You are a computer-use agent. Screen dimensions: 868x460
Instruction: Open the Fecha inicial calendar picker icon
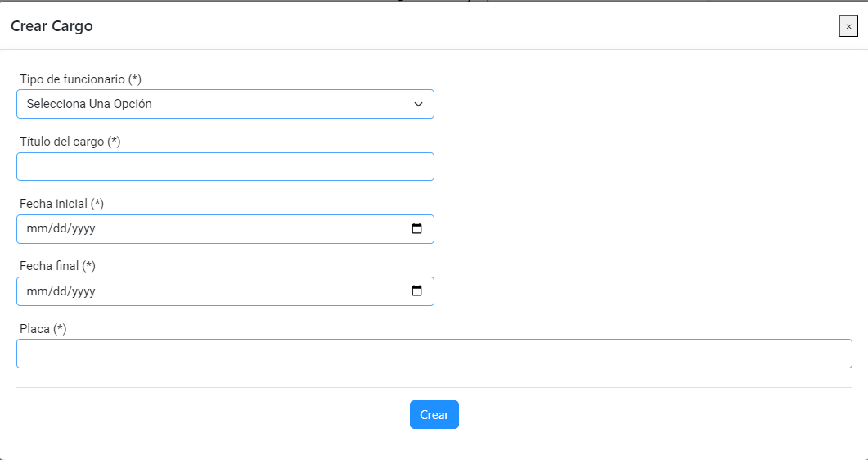click(x=417, y=228)
